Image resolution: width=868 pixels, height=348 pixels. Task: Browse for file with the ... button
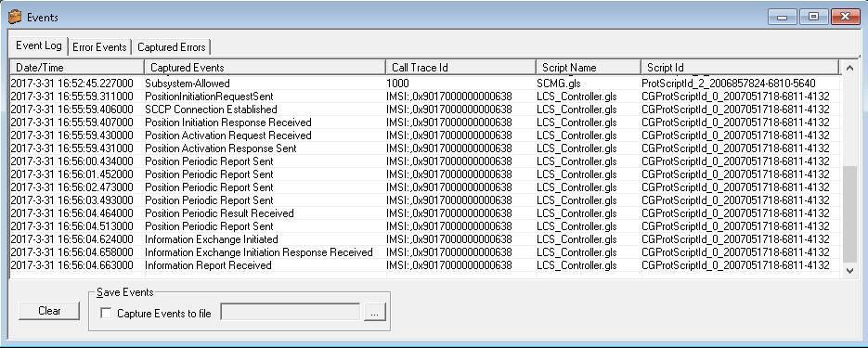[x=374, y=313]
